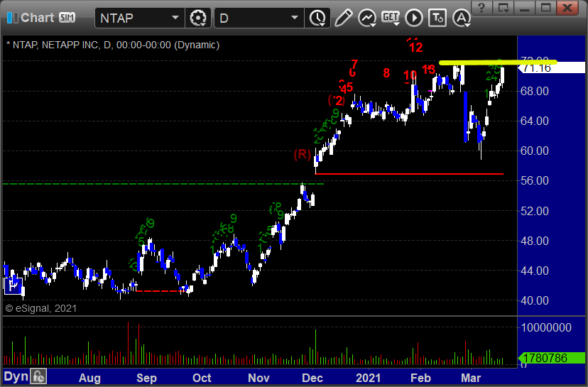Click the 48.00 price axis label
588x387 pixels.
534,241
